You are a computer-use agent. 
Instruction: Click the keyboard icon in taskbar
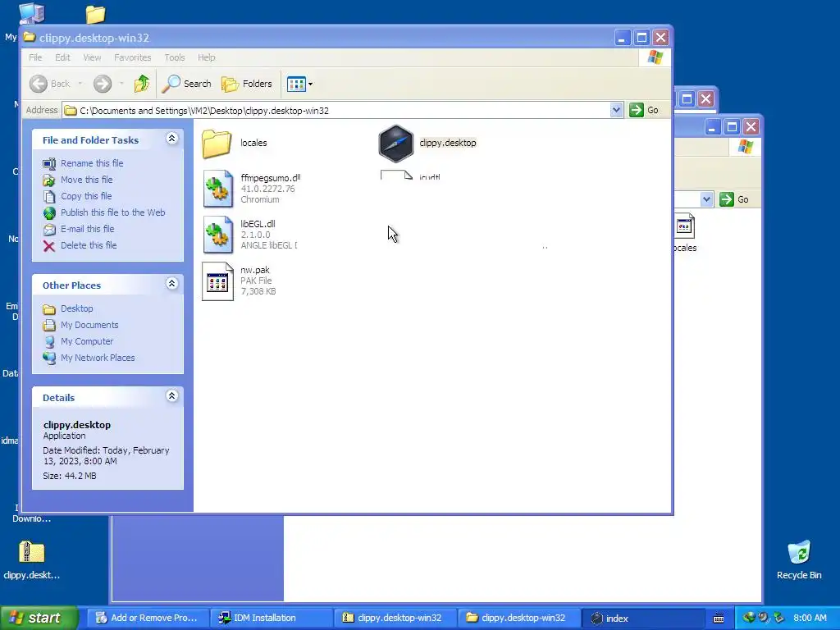pos(719,619)
